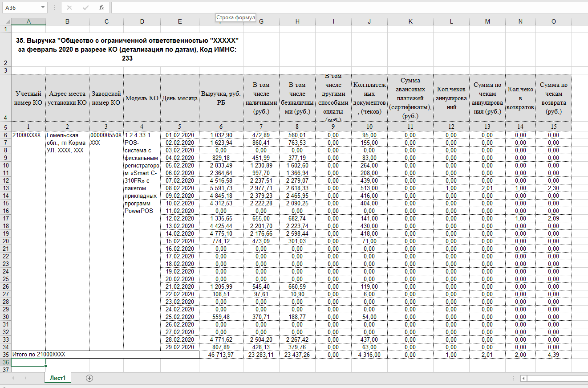Select column O by its header
The width and height of the screenshot is (588, 388).
554,21
